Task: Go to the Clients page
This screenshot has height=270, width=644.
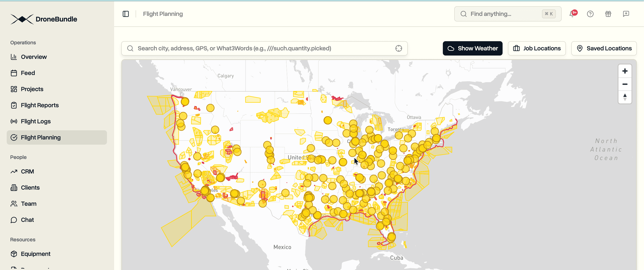Action: (x=30, y=187)
